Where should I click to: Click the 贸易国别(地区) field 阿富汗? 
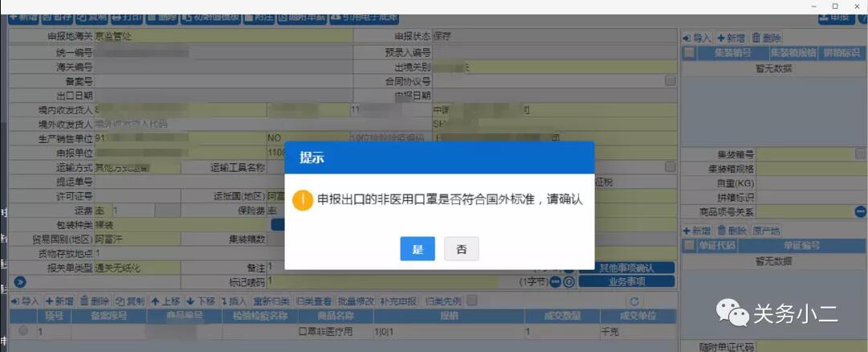137,239
